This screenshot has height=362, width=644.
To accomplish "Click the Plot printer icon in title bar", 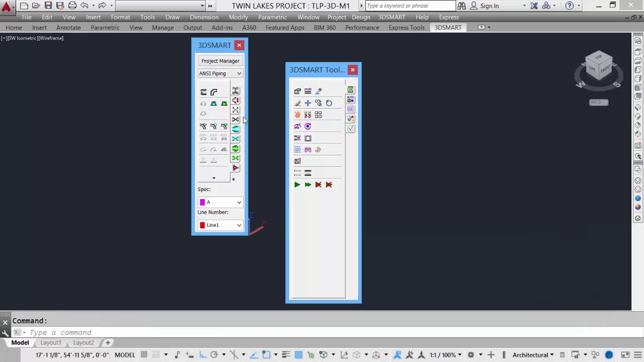I will pos(72,6).
